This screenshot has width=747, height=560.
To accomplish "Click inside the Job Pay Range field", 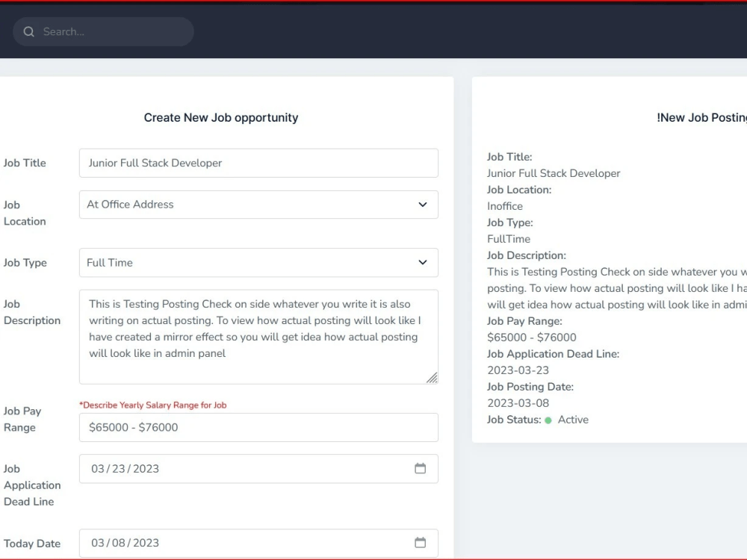I will (258, 427).
